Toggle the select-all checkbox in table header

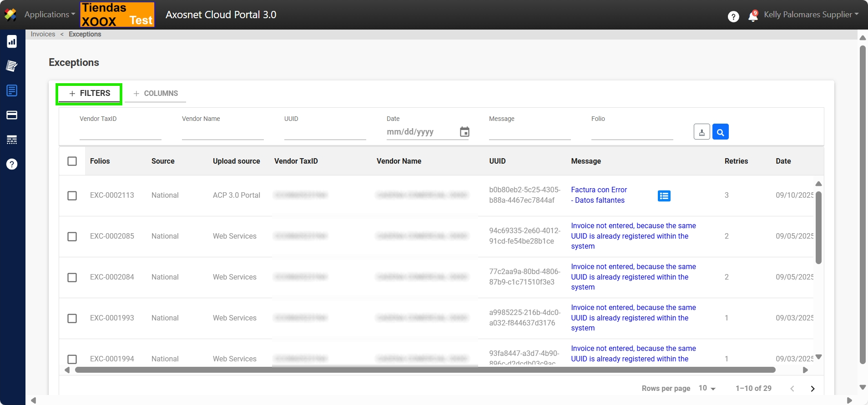click(x=72, y=161)
